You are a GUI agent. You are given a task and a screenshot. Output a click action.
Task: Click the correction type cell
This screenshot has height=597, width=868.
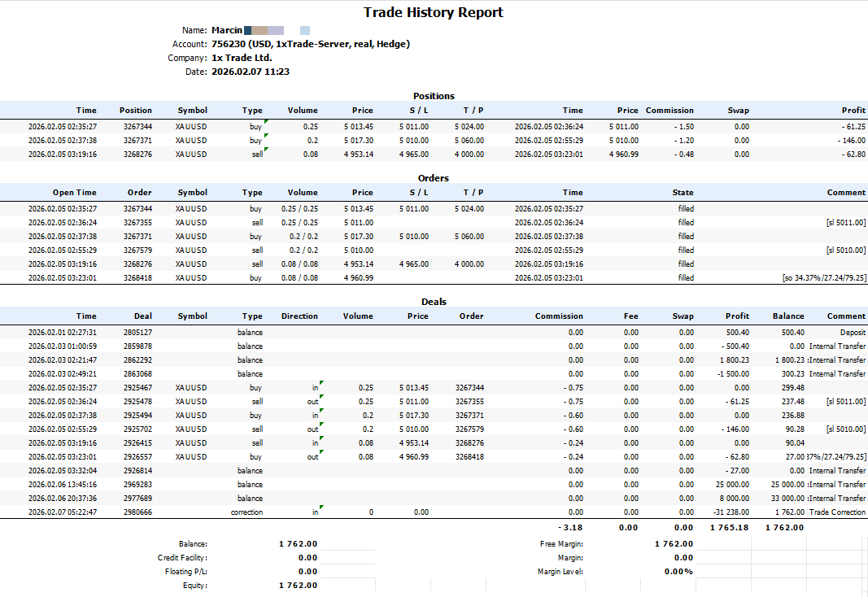pos(246,512)
